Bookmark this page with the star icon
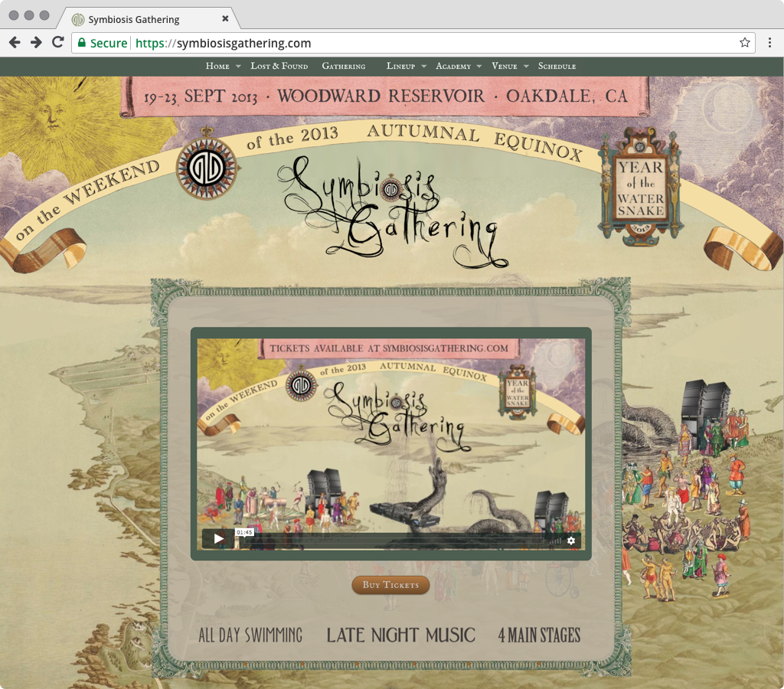The image size is (784, 689). pyautogui.click(x=744, y=43)
